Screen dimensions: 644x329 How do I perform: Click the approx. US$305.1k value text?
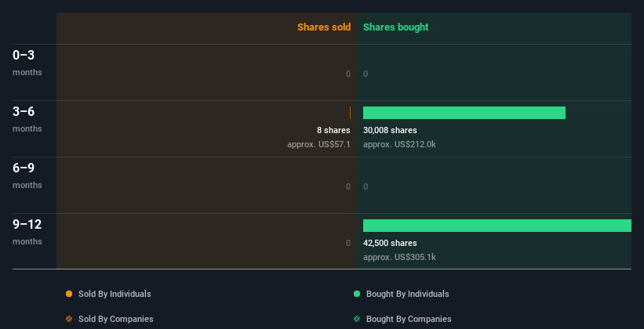click(399, 257)
